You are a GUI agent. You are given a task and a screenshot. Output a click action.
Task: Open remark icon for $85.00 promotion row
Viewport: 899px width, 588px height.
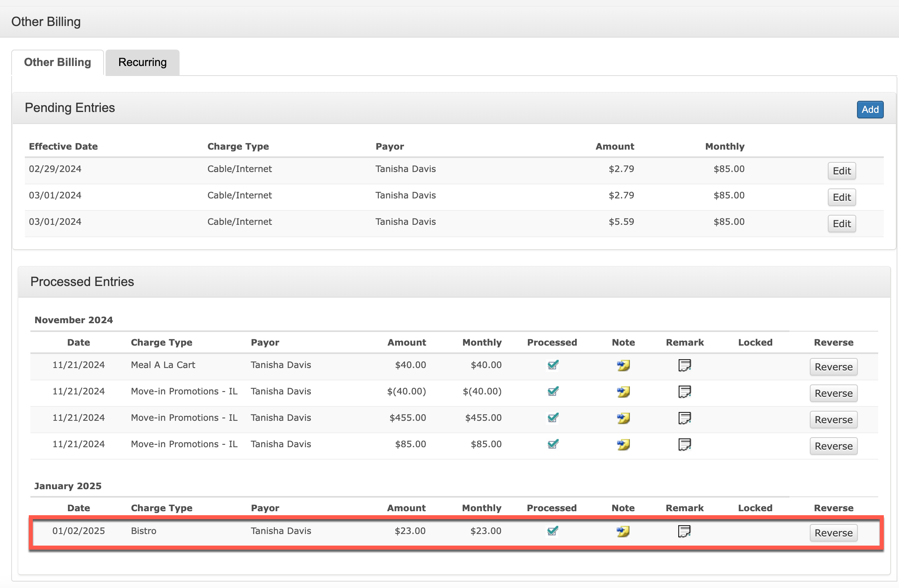pos(684,444)
